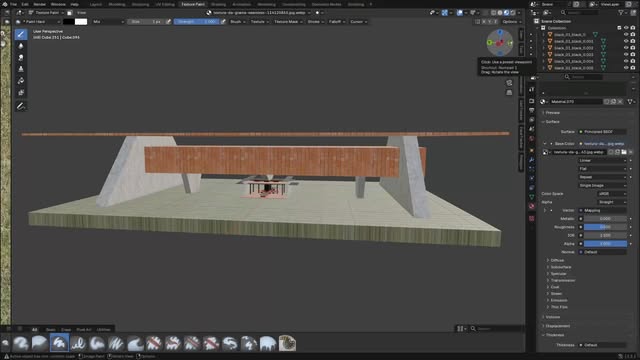Open the Options popover in viewport
640x360 pixels.
[511, 22]
